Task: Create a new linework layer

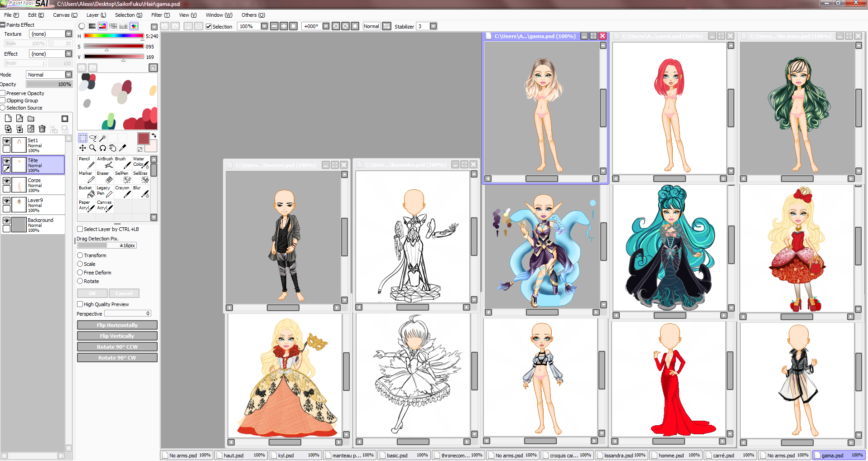Action: click(19, 118)
